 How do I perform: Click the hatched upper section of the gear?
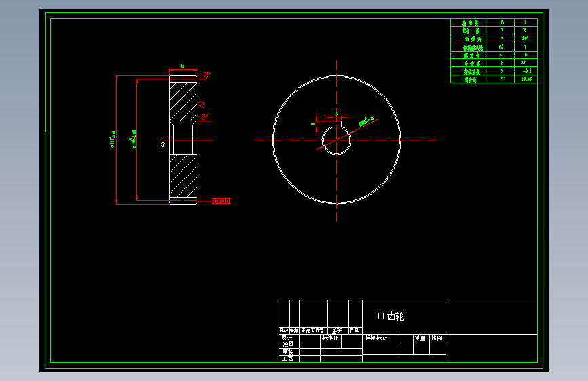tap(183, 101)
